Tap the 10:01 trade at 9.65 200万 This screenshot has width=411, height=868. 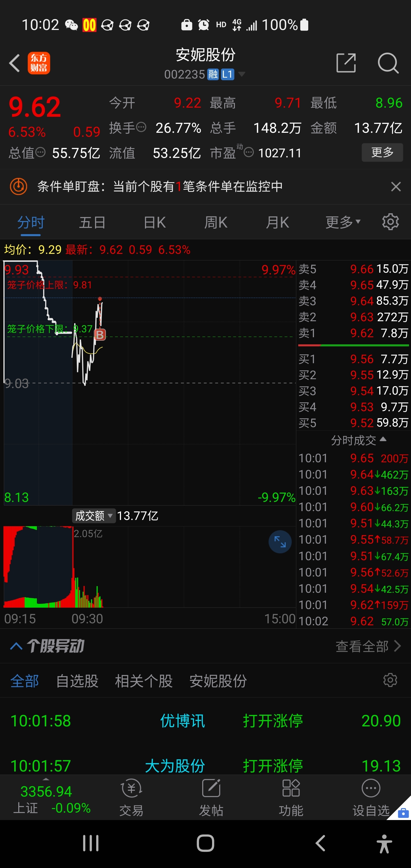tap(353, 458)
